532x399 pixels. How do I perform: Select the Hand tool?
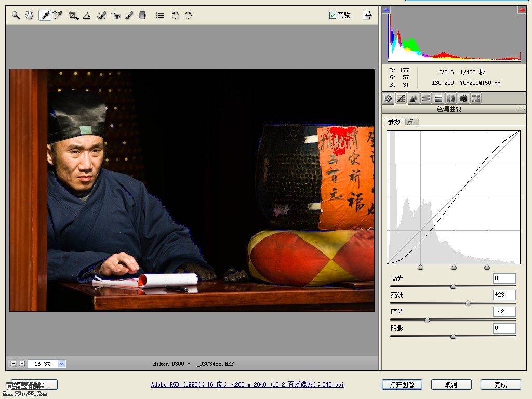(x=29, y=16)
